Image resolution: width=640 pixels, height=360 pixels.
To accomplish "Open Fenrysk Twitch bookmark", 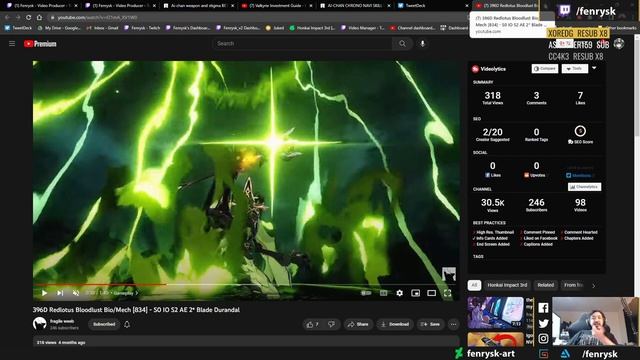I will pos(142,28).
